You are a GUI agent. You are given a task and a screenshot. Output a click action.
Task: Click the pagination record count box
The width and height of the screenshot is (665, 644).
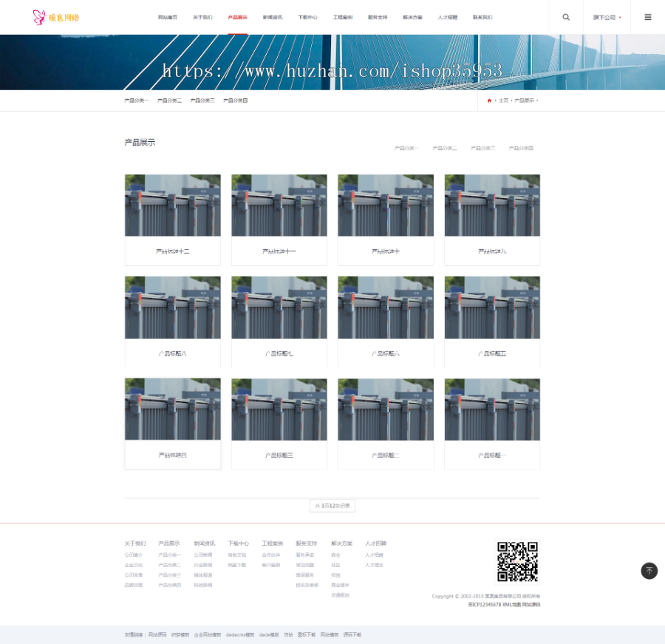(x=332, y=506)
